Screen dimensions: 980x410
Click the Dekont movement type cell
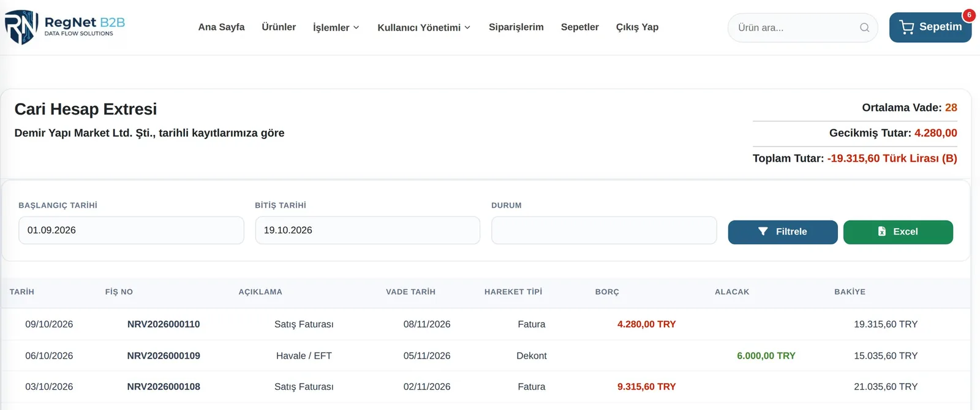click(532, 355)
